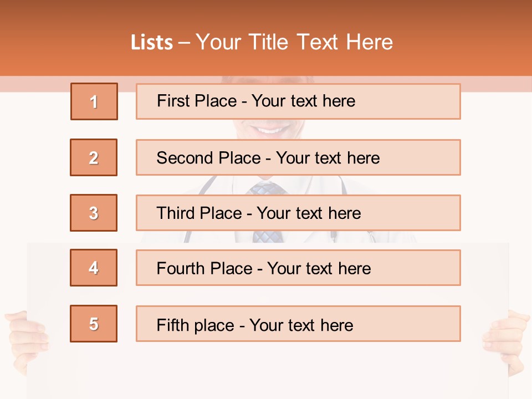Click 'Your Title Text Here' phrase
The height and width of the screenshot is (399, 532).
294,42
